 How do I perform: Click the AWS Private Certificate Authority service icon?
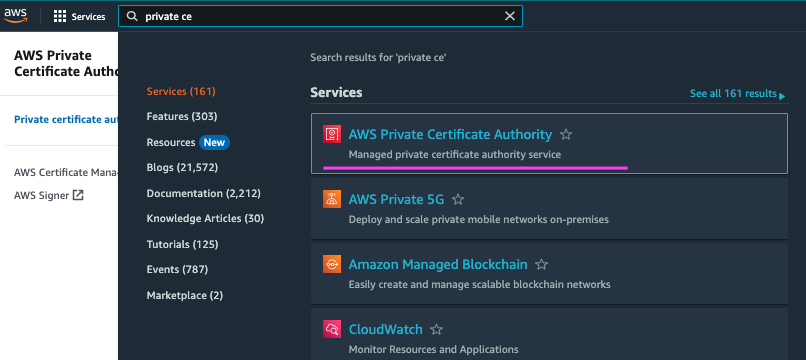pos(332,134)
